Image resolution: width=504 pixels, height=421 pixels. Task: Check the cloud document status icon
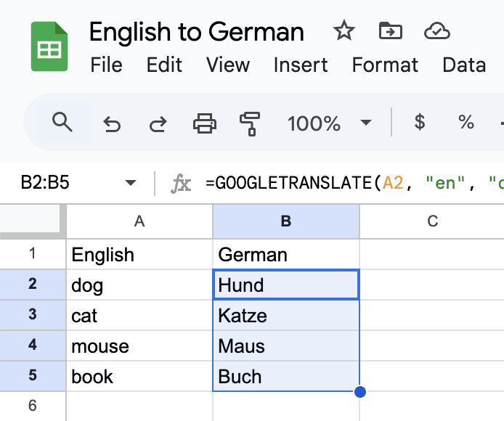click(x=436, y=30)
